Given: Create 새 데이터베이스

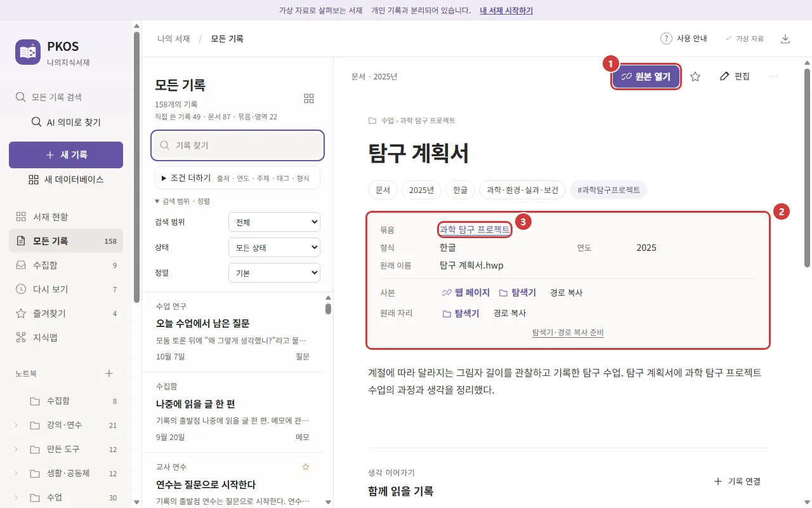Looking at the screenshot, I should point(66,180).
